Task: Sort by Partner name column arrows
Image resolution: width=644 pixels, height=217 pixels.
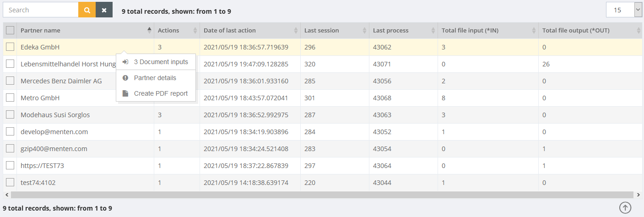Action: [x=149, y=31]
